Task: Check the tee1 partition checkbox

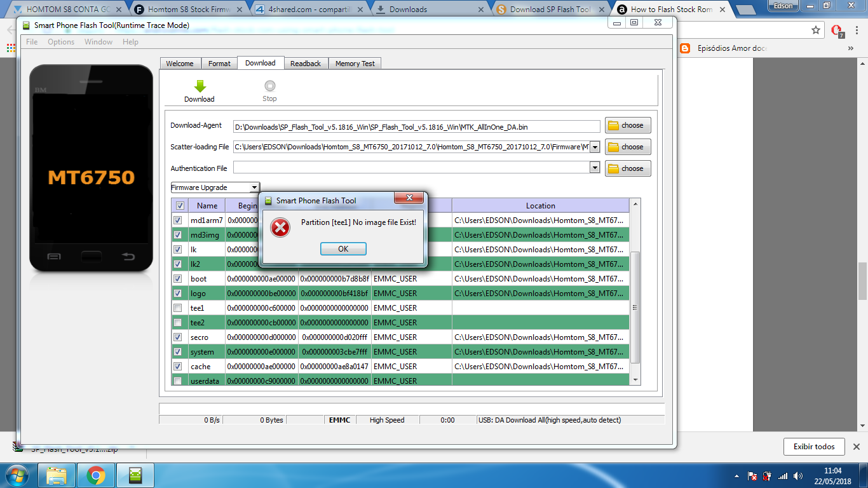Action: click(x=178, y=308)
